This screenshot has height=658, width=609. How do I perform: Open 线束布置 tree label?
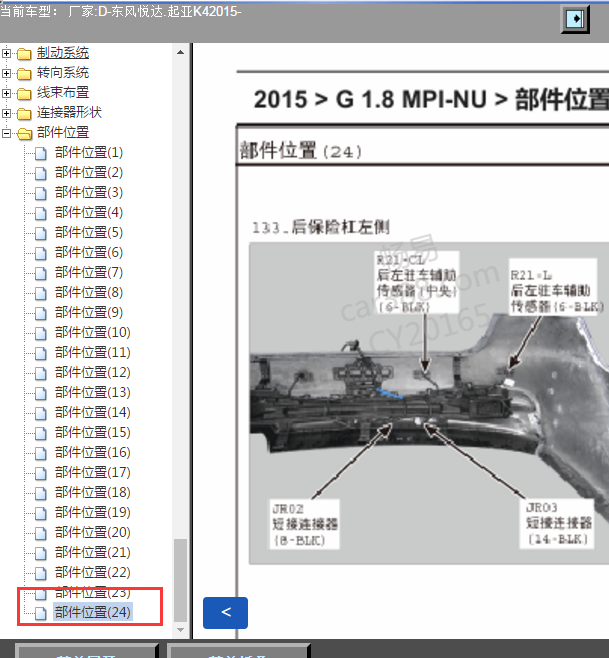[x=63, y=93]
